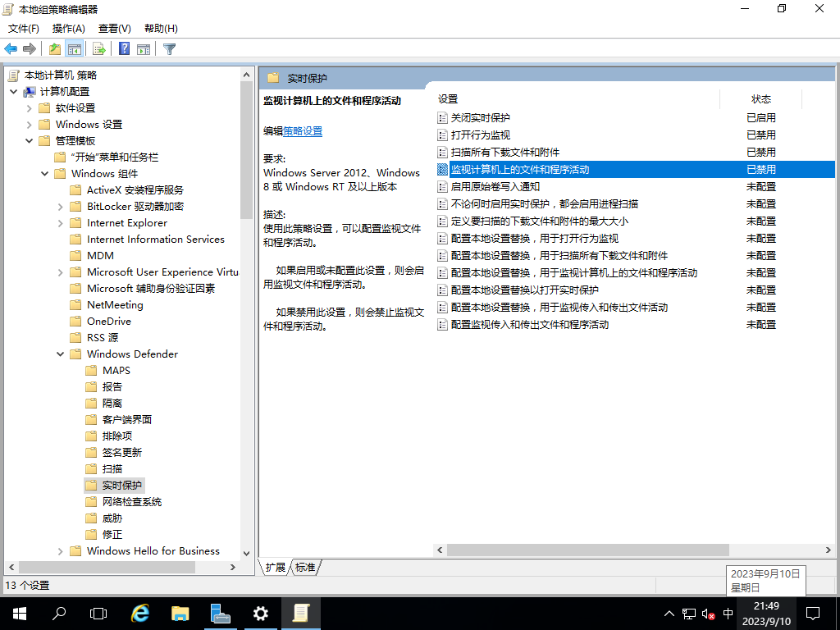Expand the BitLocker 驱动器加密 node
This screenshot has height=630, width=840.
61,207
